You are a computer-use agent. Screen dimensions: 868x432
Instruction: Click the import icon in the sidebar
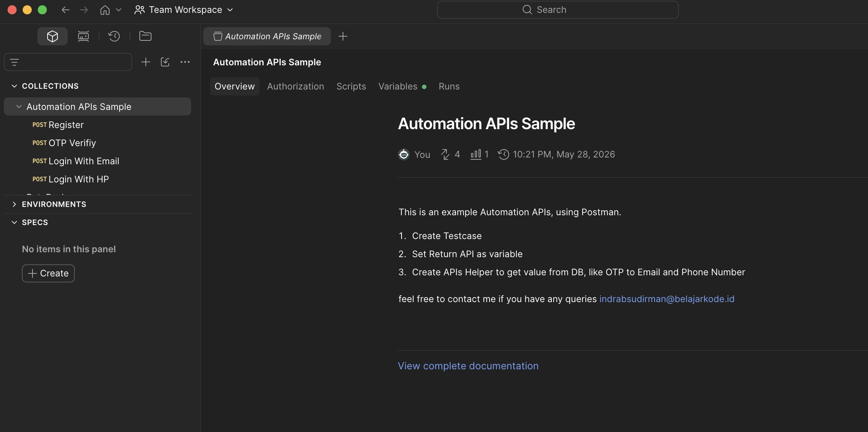165,62
